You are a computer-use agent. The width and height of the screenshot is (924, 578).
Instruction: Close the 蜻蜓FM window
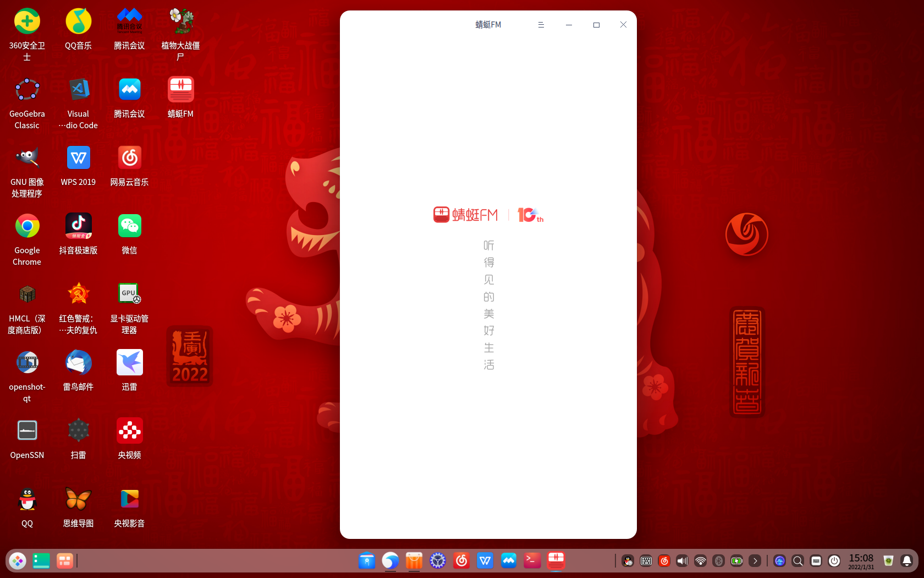point(623,25)
